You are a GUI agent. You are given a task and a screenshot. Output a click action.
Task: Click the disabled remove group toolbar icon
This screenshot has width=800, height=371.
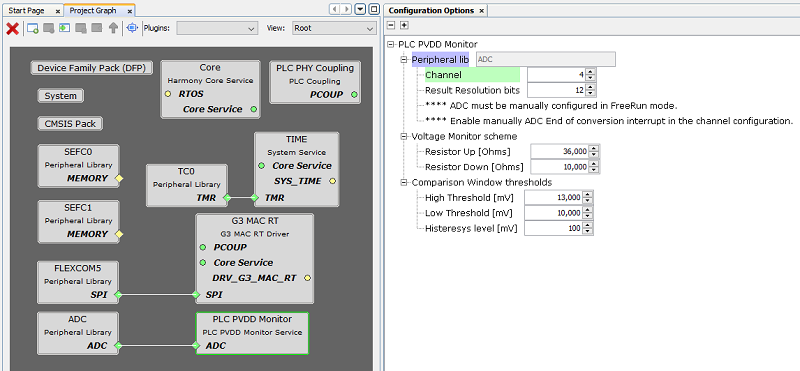[x=48, y=29]
